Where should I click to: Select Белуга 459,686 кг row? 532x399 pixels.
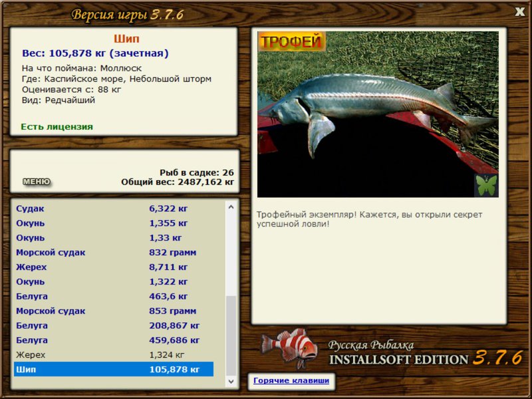coord(114,340)
